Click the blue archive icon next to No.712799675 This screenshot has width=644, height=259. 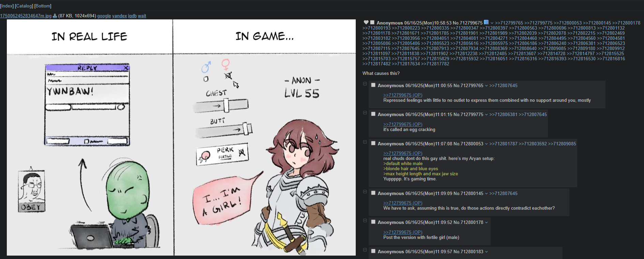pyautogui.click(x=486, y=22)
